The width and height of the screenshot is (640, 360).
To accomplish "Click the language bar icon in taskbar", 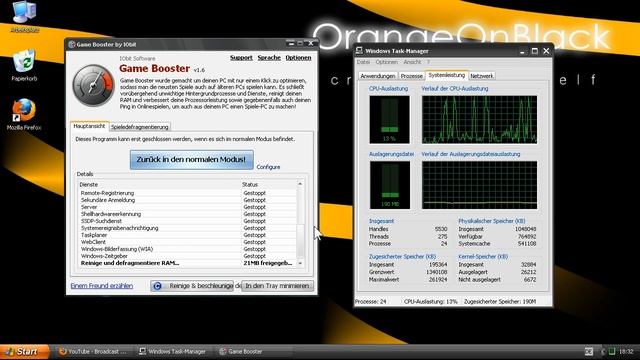I will [589, 351].
